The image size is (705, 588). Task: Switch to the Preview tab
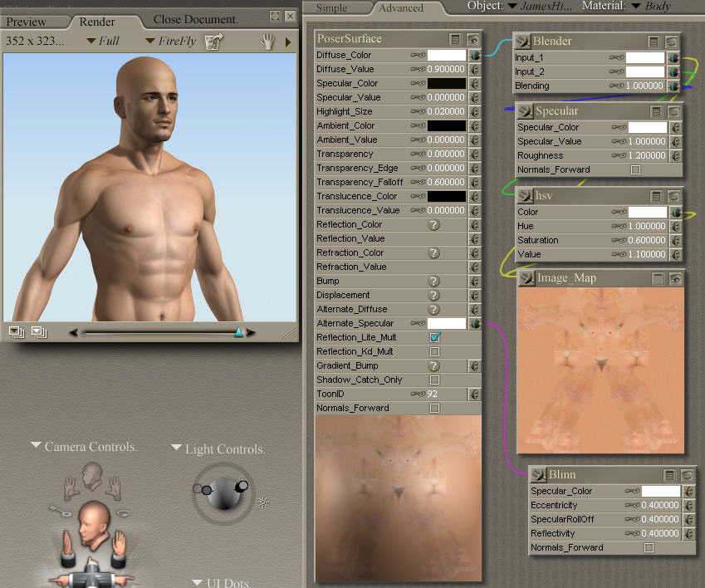(27, 21)
